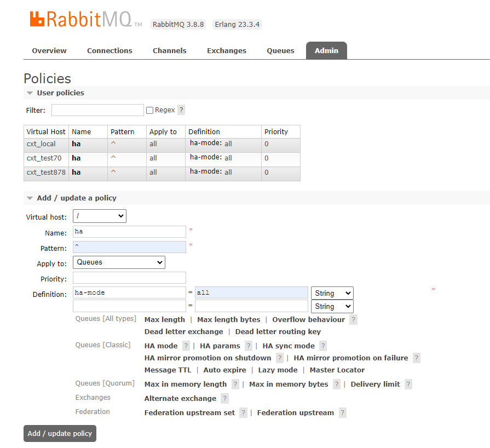The height and width of the screenshot is (448, 490).
Task: Focus the ha-mode definition key field
Action: point(129,292)
